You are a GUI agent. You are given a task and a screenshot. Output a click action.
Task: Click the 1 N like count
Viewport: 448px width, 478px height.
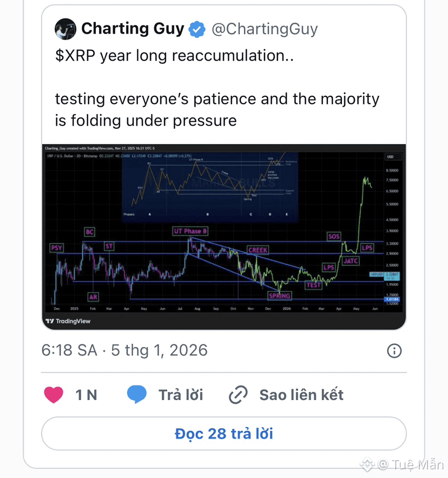pyautogui.click(x=86, y=395)
